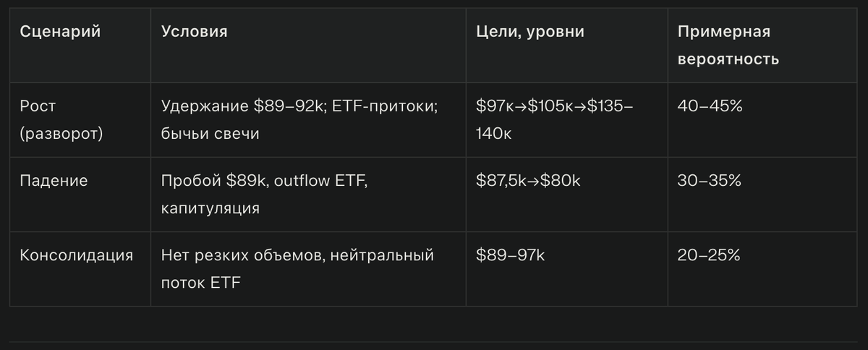Select the "Падение" scenario cell
Viewport: 868px width, 350px height.
[x=54, y=181]
